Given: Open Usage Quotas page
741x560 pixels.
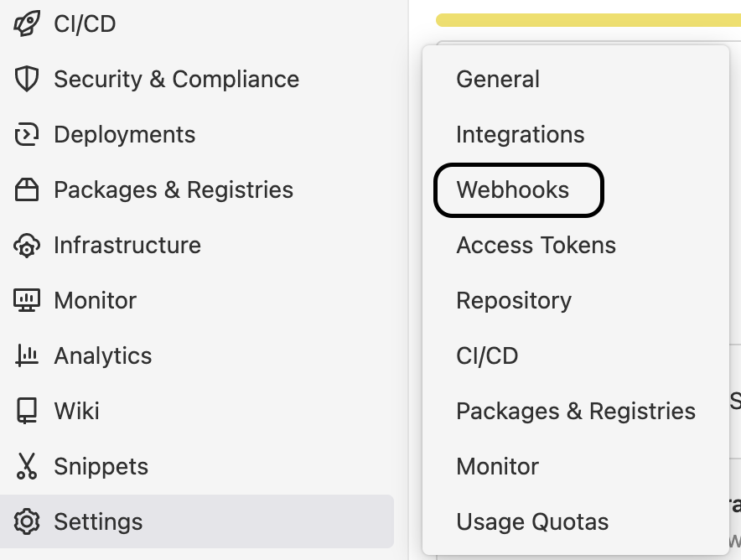Looking at the screenshot, I should pyautogui.click(x=532, y=521).
